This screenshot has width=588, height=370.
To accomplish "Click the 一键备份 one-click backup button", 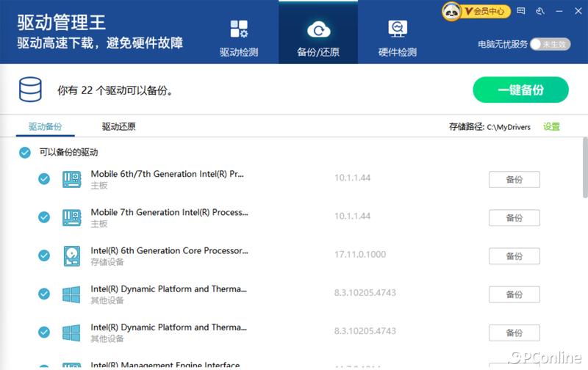I will point(520,90).
